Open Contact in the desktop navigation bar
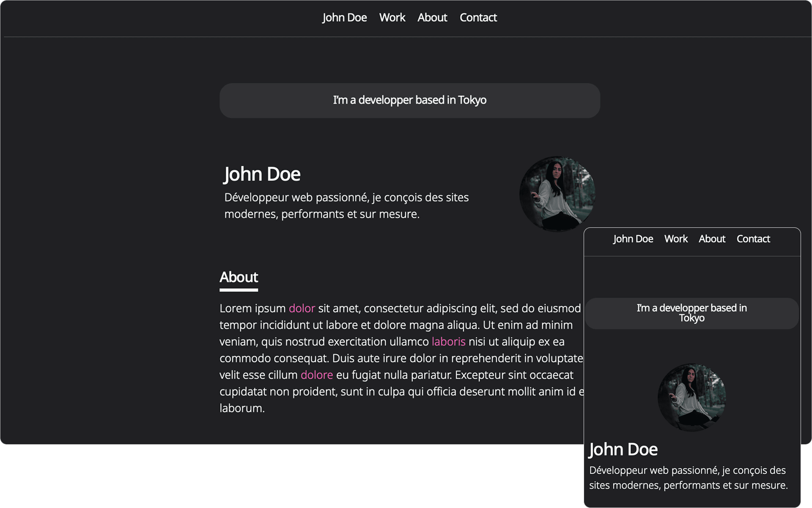Screen dimensions: 812x508 tap(478, 18)
